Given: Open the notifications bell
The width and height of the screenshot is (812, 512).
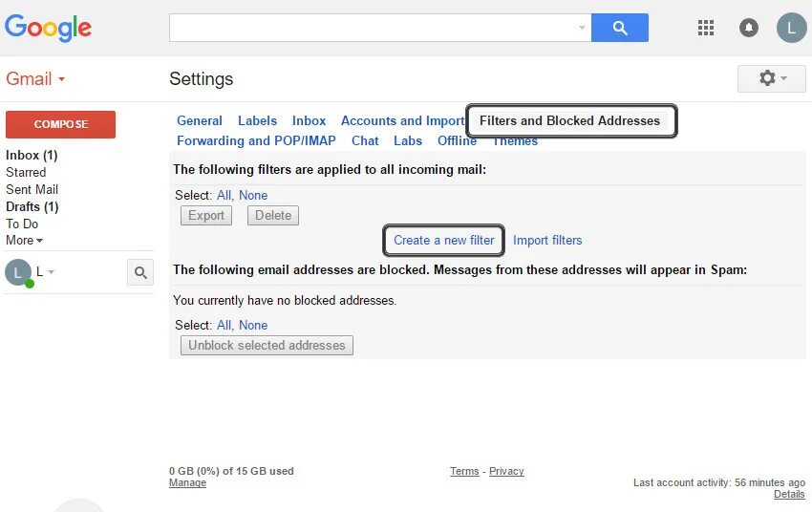Looking at the screenshot, I should click(x=748, y=28).
